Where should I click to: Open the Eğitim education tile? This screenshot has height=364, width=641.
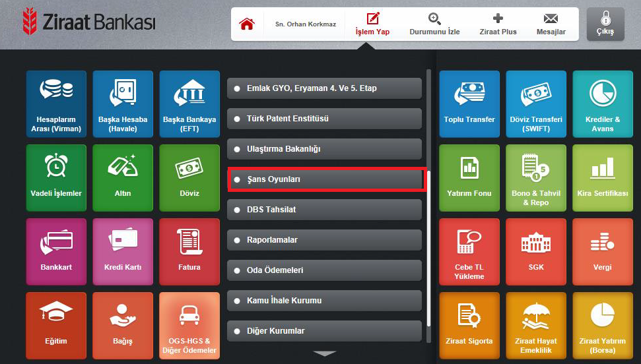(x=56, y=326)
